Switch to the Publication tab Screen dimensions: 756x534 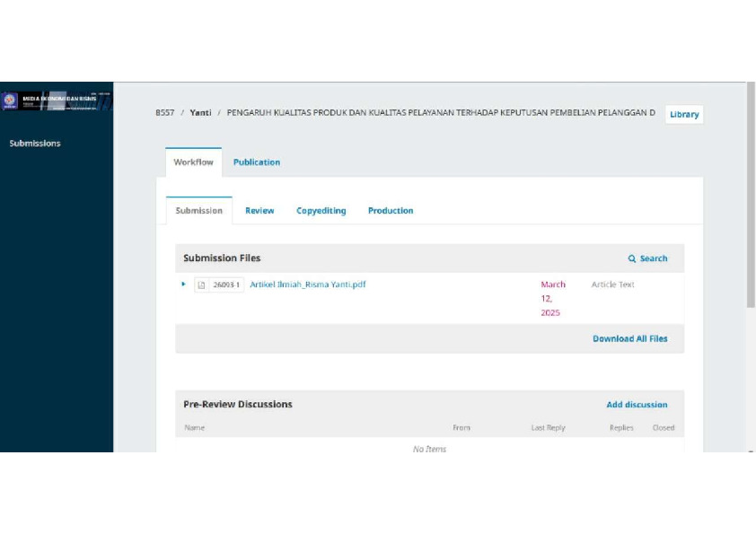click(257, 162)
